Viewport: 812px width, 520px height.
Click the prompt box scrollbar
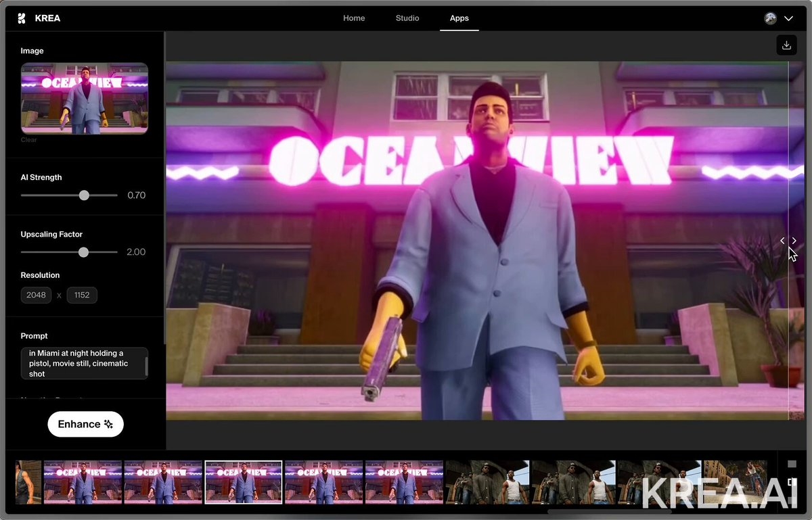coord(146,366)
